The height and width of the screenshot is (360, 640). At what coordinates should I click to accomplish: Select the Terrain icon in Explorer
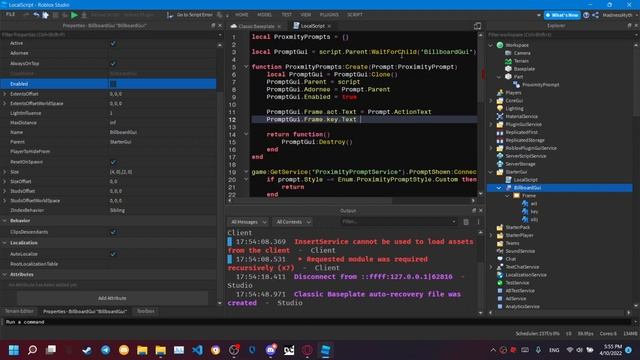[508, 61]
